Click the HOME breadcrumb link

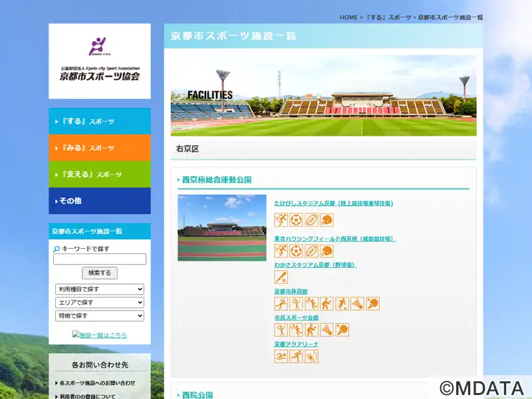click(x=348, y=17)
